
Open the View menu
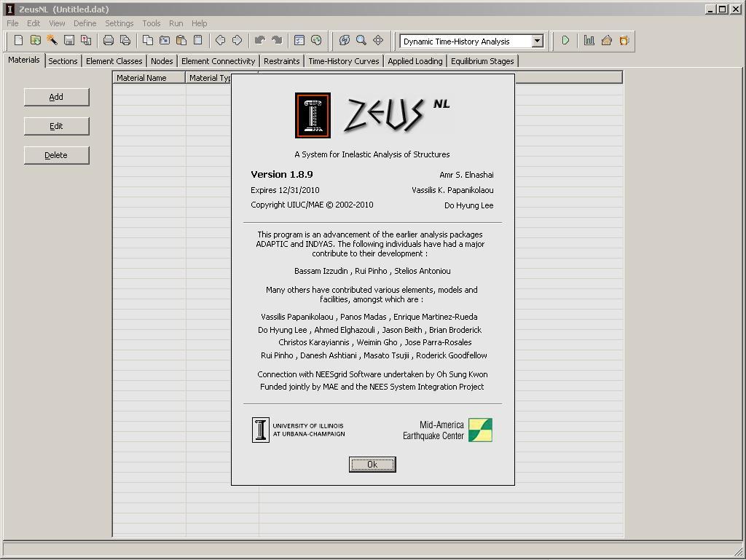pos(57,23)
